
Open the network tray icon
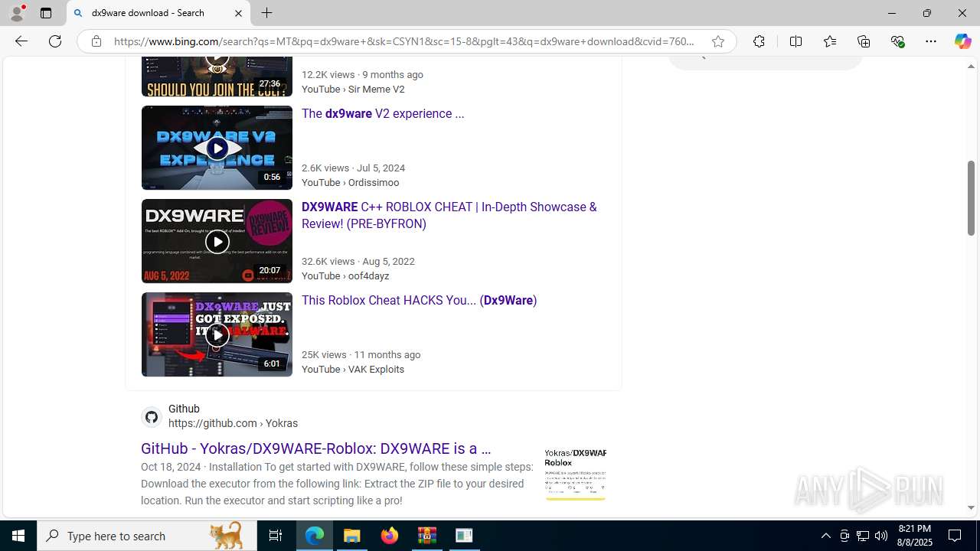[x=863, y=536]
